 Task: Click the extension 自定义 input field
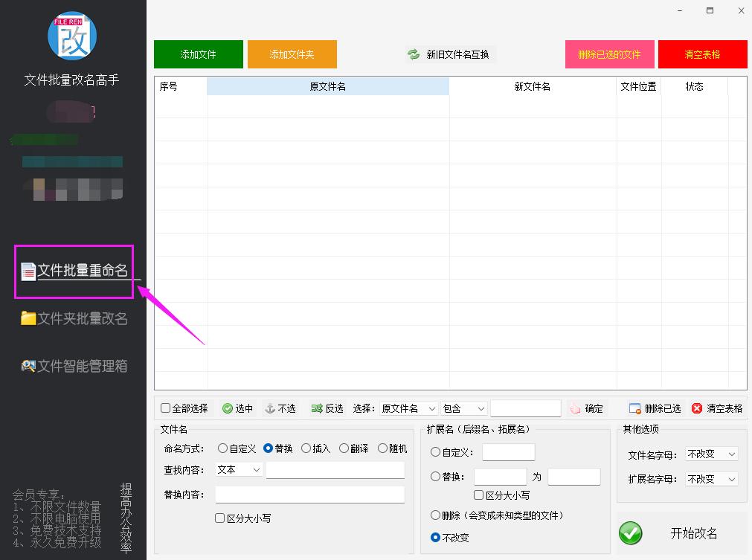[508, 452]
